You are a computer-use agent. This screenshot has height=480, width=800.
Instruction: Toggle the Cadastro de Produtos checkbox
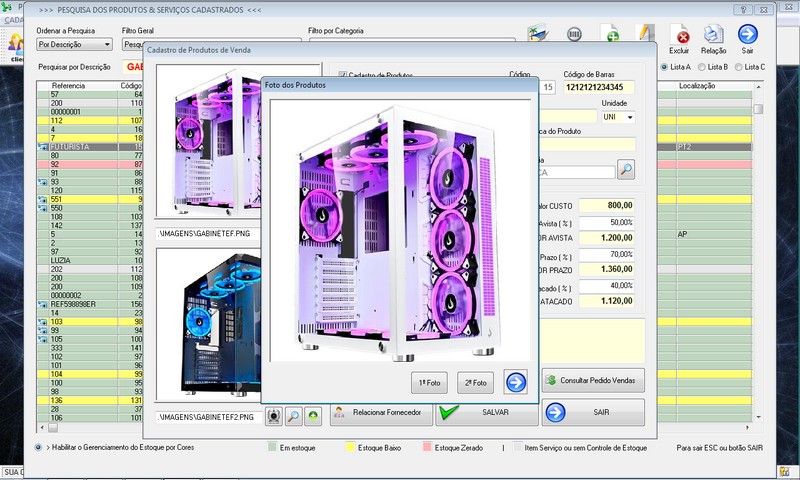click(343, 75)
